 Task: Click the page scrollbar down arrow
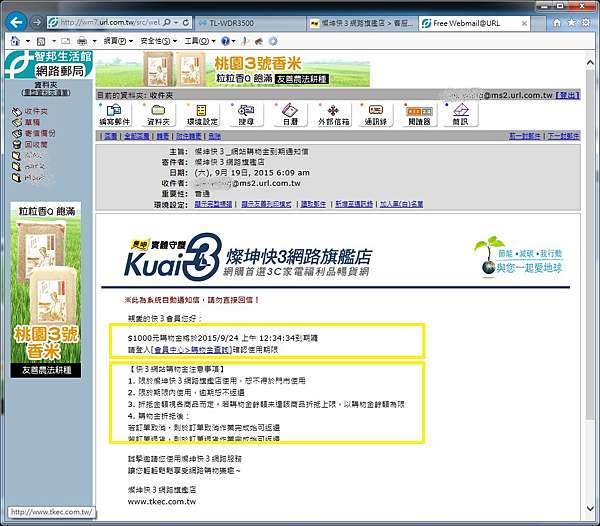pyautogui.click(x=590, y=508)
